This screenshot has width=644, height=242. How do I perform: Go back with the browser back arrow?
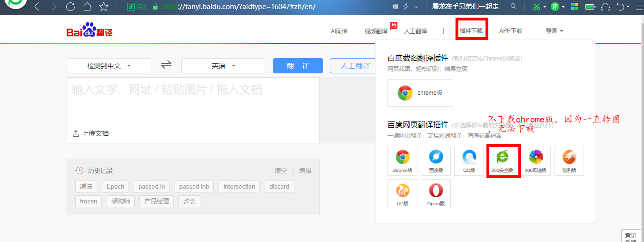click(x=37, y=7)
